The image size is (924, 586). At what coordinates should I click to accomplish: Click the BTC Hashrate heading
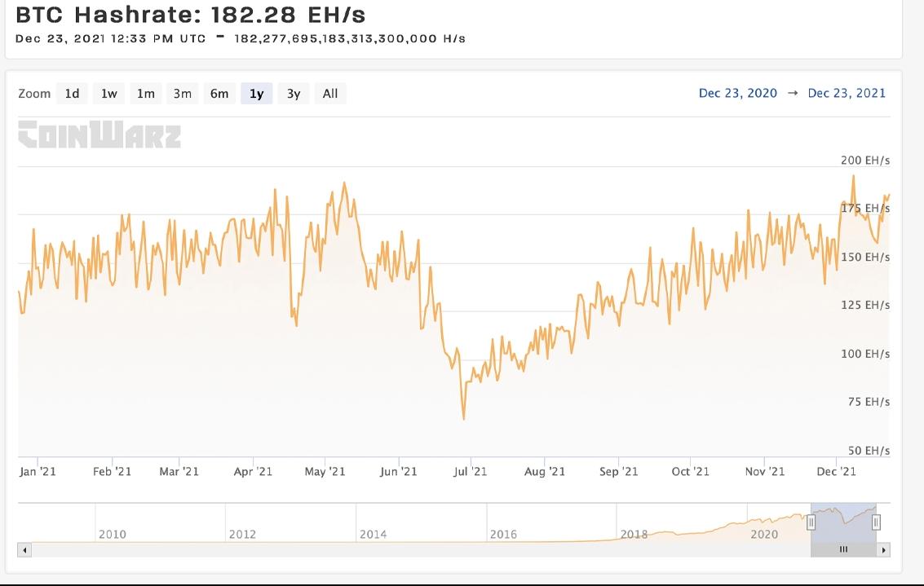190,14
